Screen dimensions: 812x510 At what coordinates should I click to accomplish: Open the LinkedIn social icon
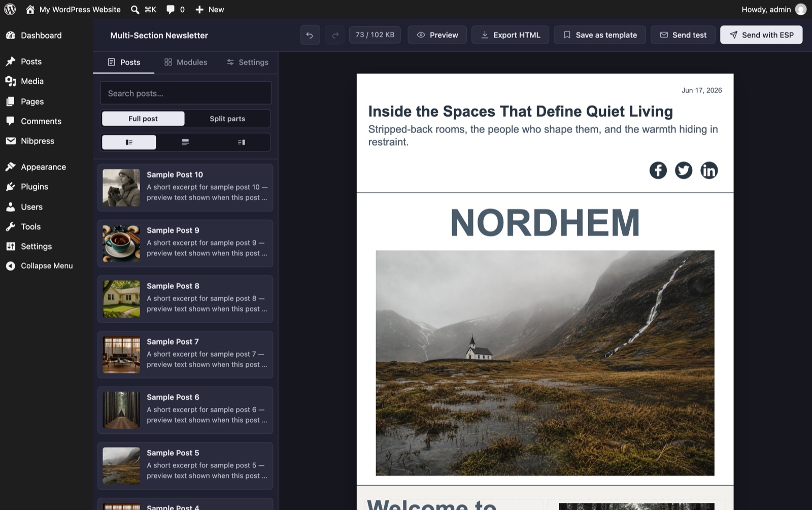click(709, 170)
